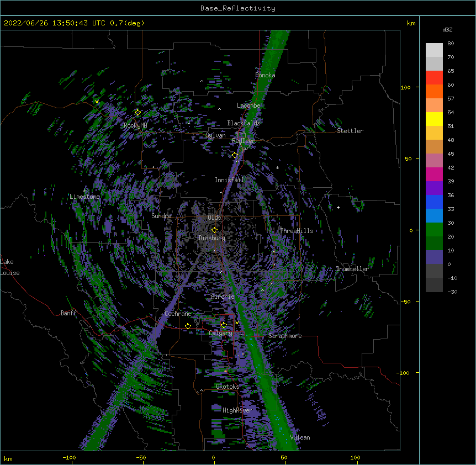The width and height of the screenshot is (476, 465).
Task: Click the Sylvan city label
Action: pos(215,135)
